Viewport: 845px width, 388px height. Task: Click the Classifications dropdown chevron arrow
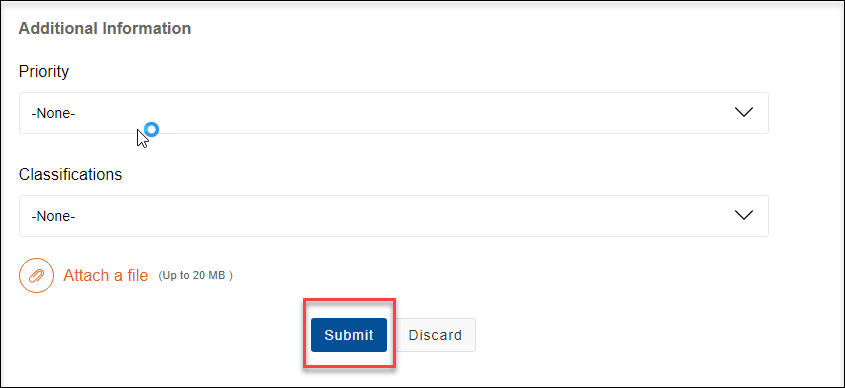pos(744,215)
